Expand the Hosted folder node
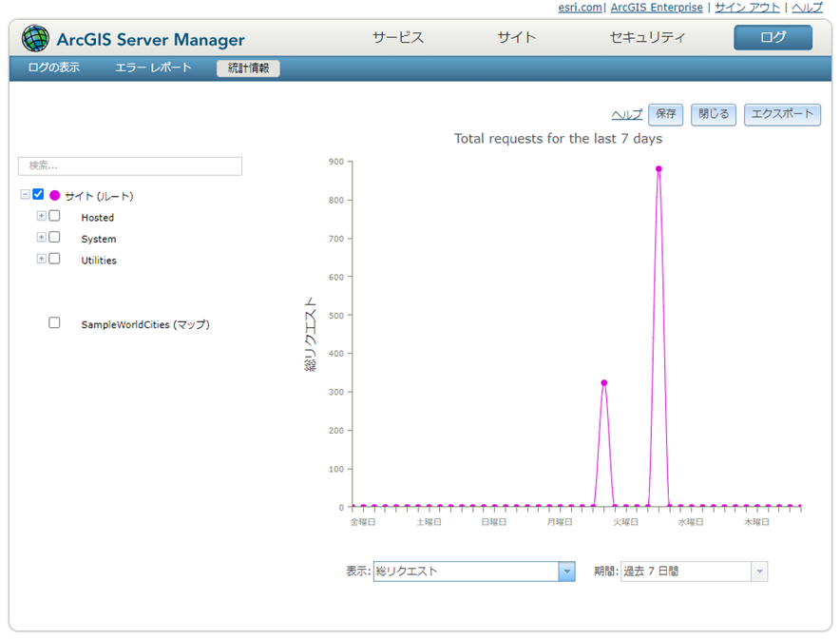 click(41, 216)
